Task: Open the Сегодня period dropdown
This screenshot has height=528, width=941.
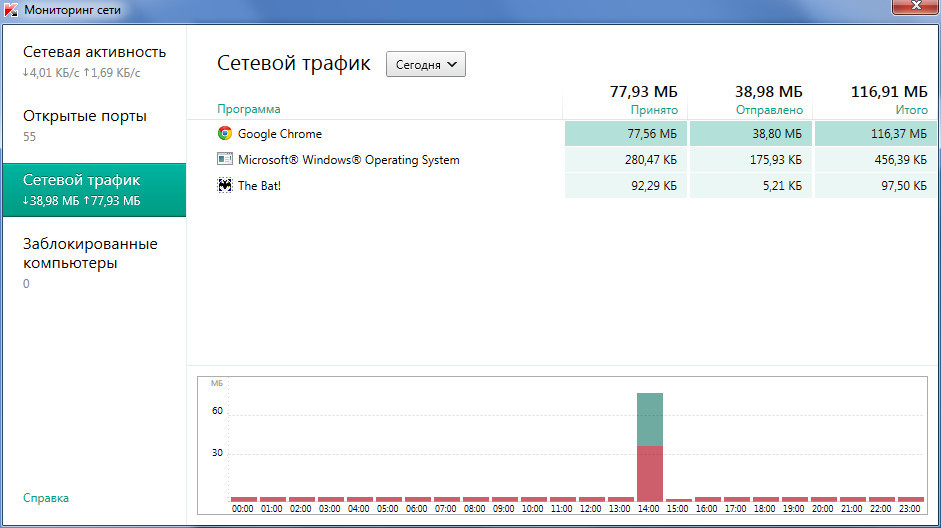Action: tap(426, 64)
